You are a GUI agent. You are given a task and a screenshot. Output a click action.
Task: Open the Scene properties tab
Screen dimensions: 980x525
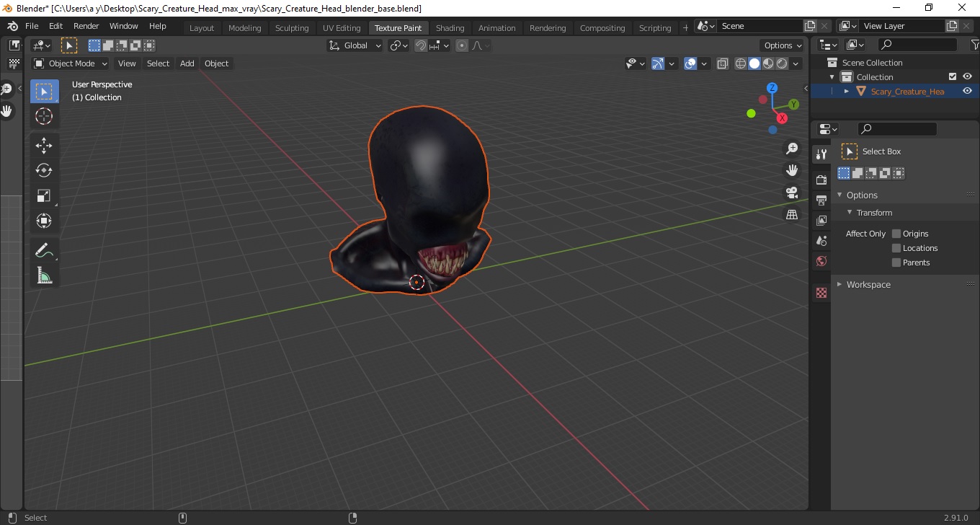[x=821, y=240]
